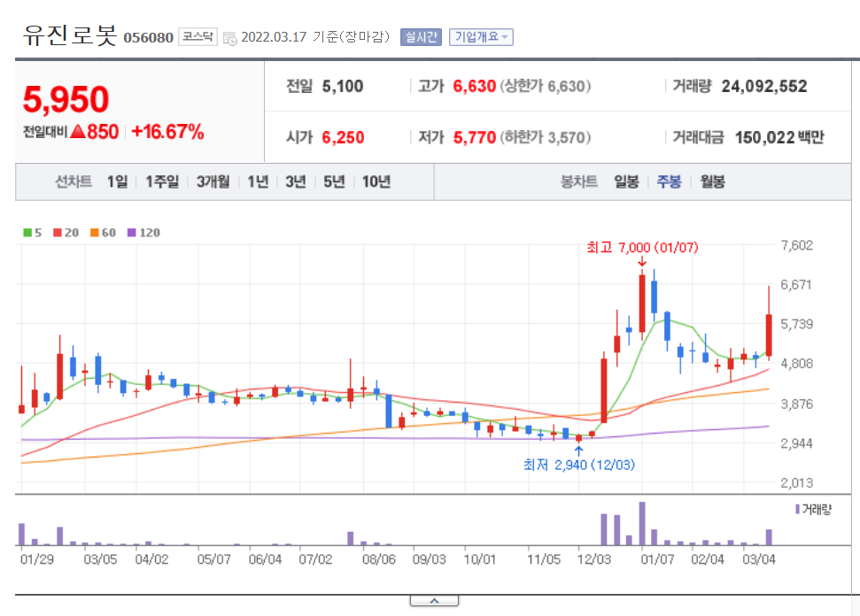This screenshot has width=860, height=616.
Task: Open the 기업개요 dropdown
Action: point(481,36)
